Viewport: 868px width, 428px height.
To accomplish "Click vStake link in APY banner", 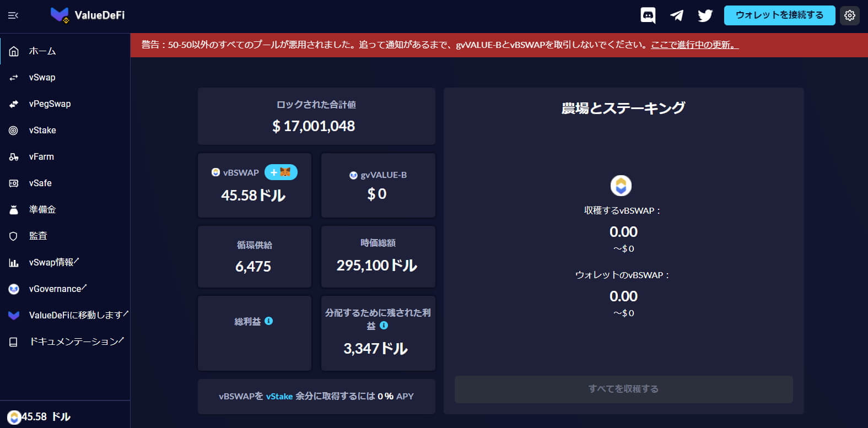I will coord(279,397).
